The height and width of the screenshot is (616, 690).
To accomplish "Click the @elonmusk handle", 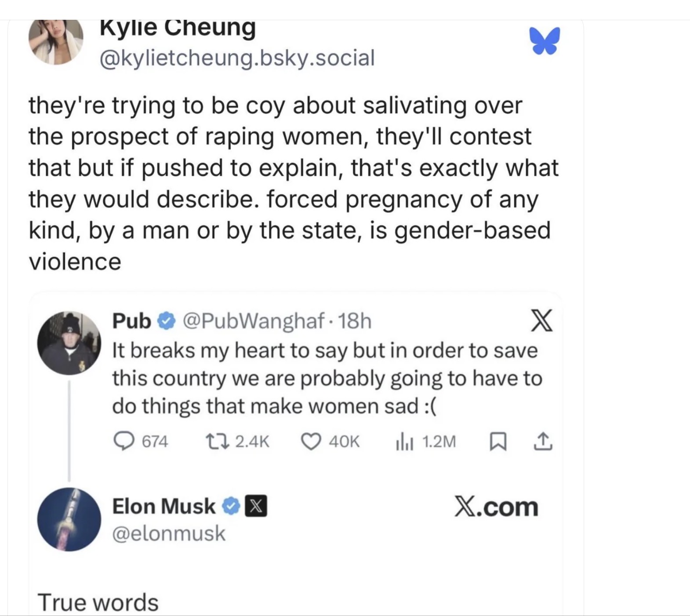I will [x=169, y=533].
